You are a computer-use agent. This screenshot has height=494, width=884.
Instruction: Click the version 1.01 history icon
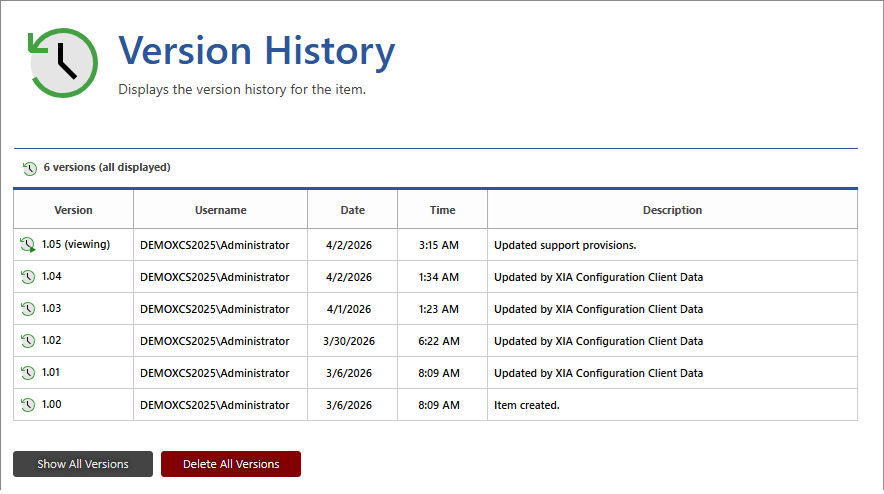pyautogui.click(x=27, y=373)
